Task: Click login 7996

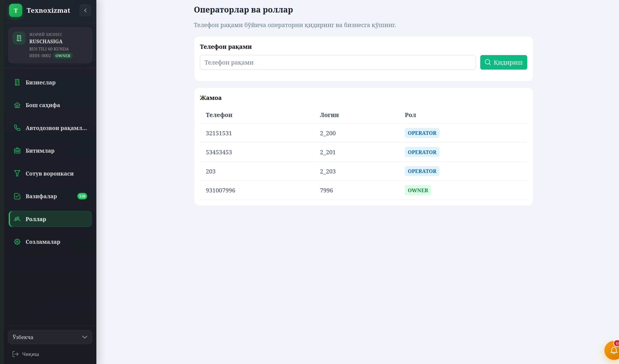Action: (x=326, y=190)
